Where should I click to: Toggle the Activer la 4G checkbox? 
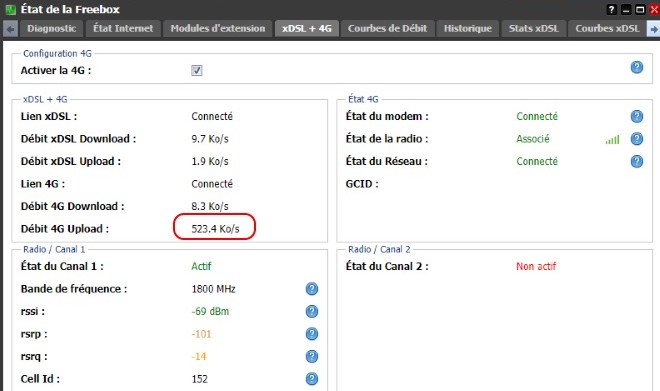197,70
